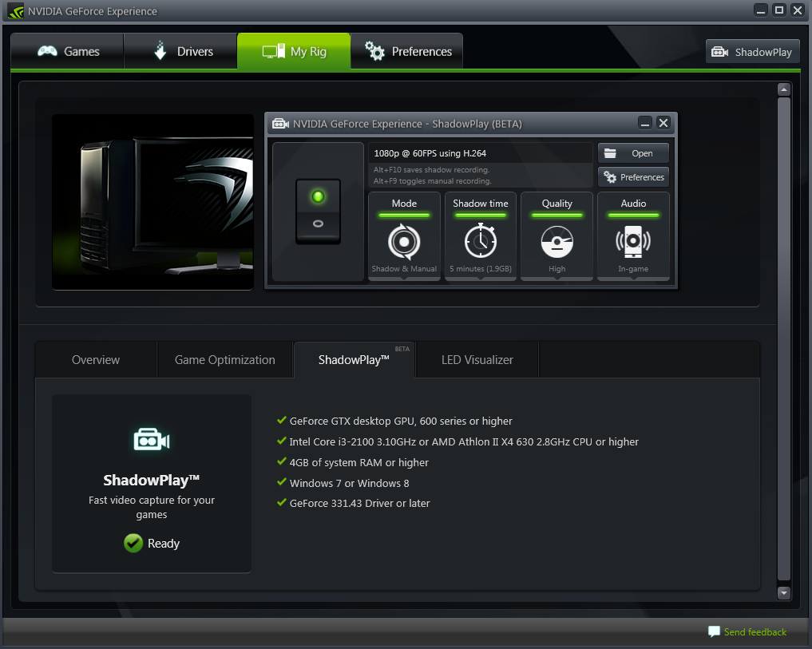
Task: Click the Send feedback speech bubble icon
Action: click(x=714, y=631)
